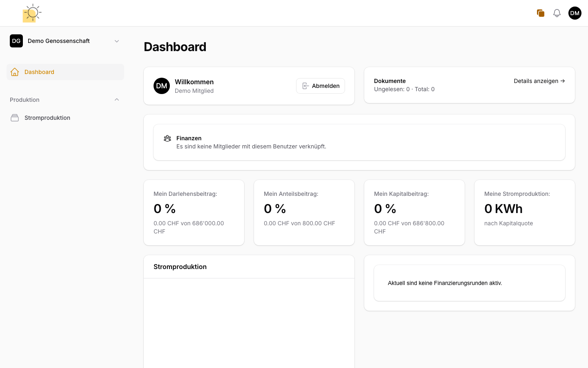This screenshot has height=368, width=588.
Task: Click the sun logo in the header
Action: coord(32,13)
